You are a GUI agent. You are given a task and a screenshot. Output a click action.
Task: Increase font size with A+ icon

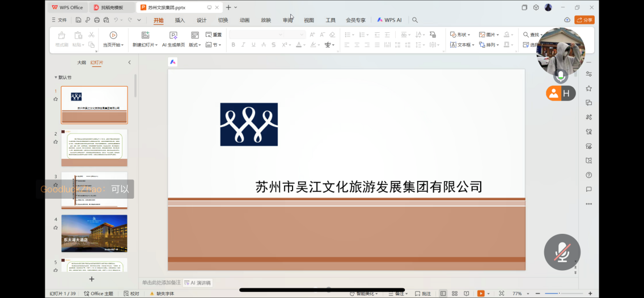click(312, 35)
